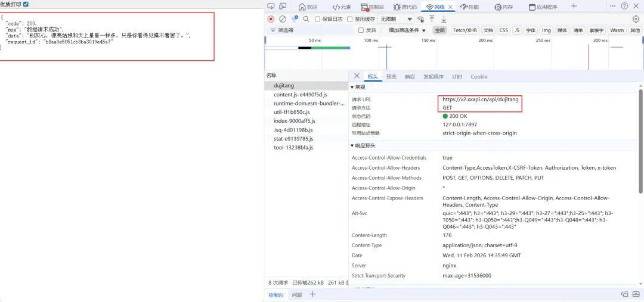
Task: Select the stat-e9139785.js request
Action: (306, 139)
